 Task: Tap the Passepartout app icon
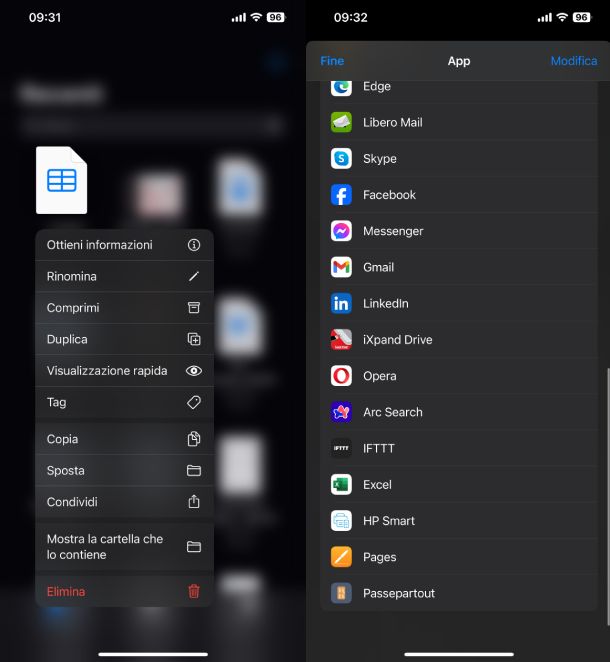(x=341, y=593)
